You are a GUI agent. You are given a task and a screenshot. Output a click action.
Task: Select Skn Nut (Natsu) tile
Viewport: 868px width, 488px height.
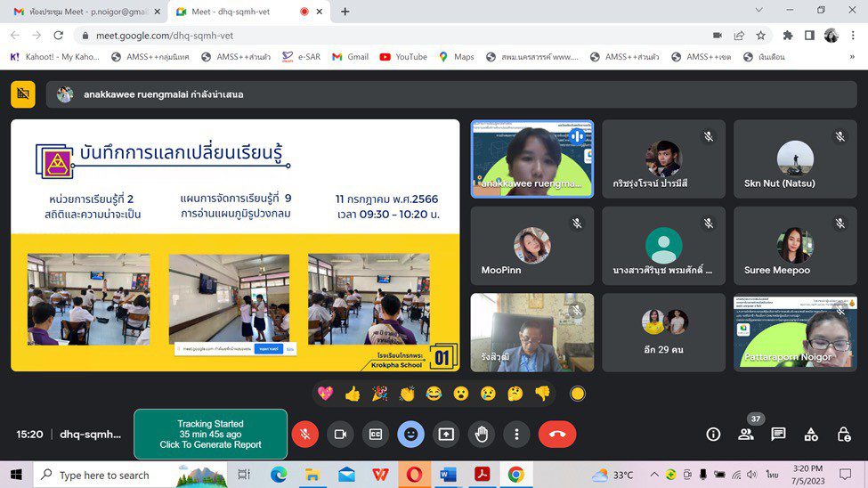(x=795, y=159)
